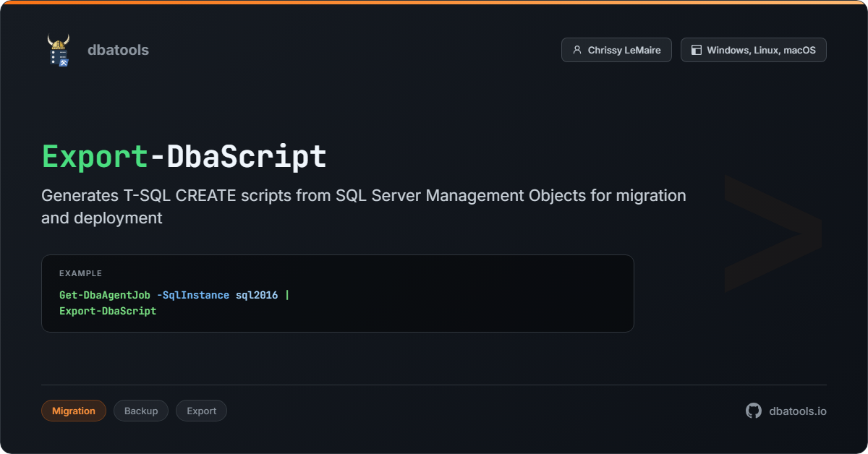Click the pipe character after sql2016
Image resolution: width=868 pixels, height=454 pixels.
[x=287, y=295]
